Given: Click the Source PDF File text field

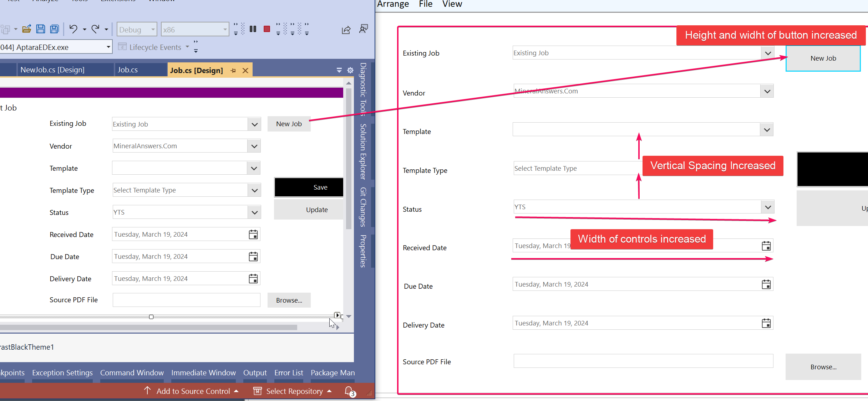Looking at the screenshot, I should (x=186, y=300).
